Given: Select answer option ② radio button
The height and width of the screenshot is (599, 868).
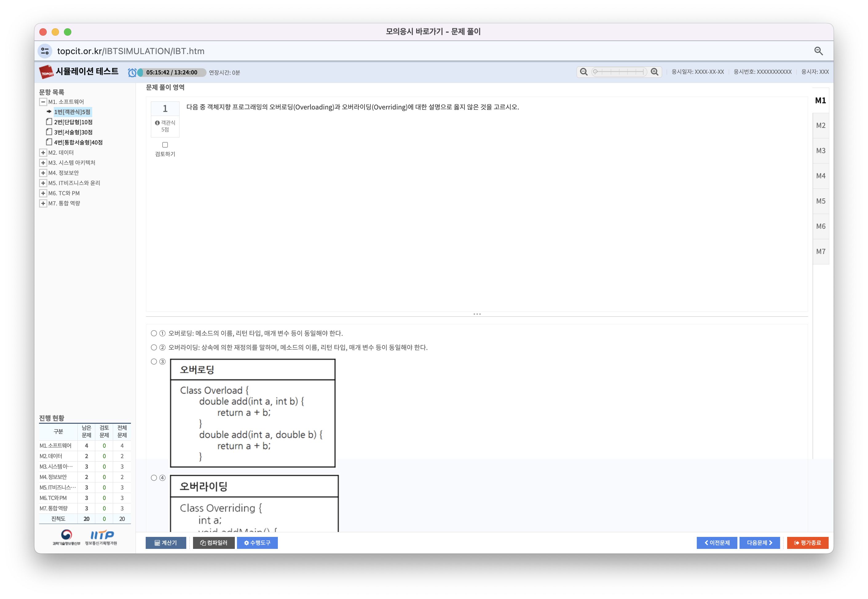Looking at the screenshot, I should (154, 347).
